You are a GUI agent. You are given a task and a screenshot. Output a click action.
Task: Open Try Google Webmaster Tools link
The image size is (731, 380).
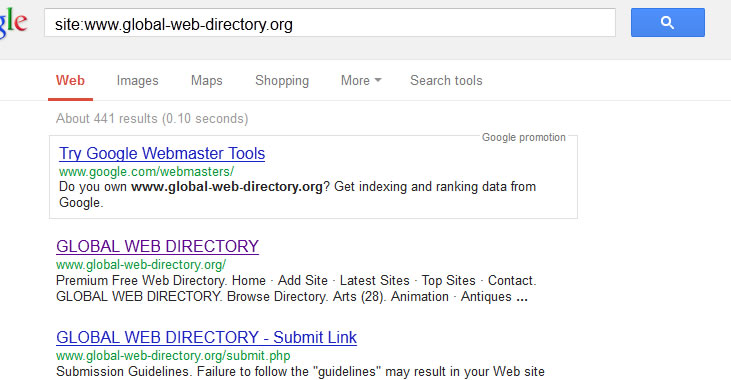162,153
